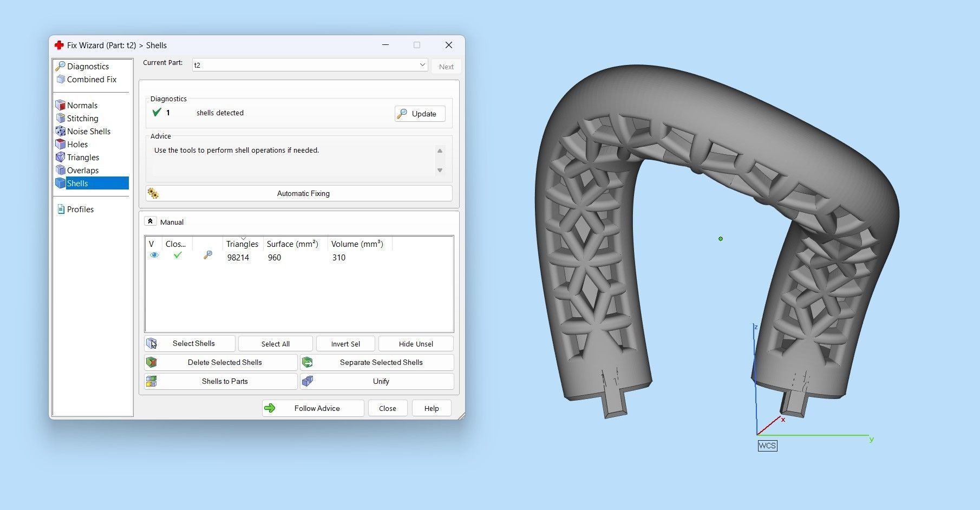Run Automatic Fixing

click(x=299, y=193)
